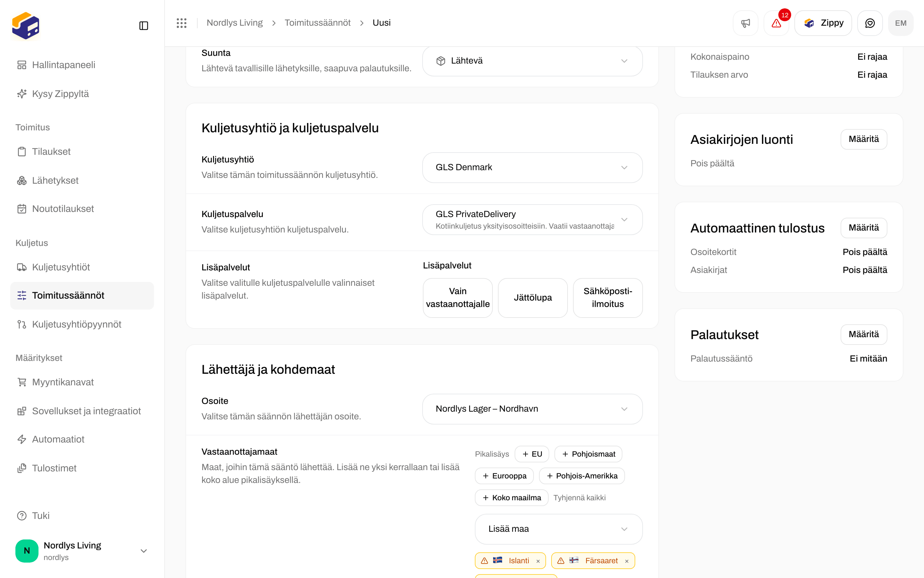
Task: Click the Tilaukset clipboard icon
Action: [22, 152]
